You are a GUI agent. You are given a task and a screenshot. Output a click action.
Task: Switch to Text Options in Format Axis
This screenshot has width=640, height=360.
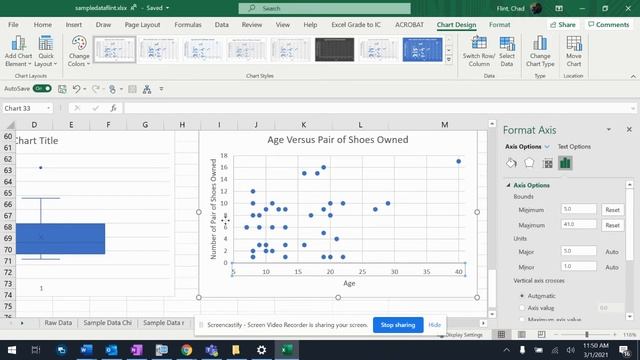(x=574, y=147)
